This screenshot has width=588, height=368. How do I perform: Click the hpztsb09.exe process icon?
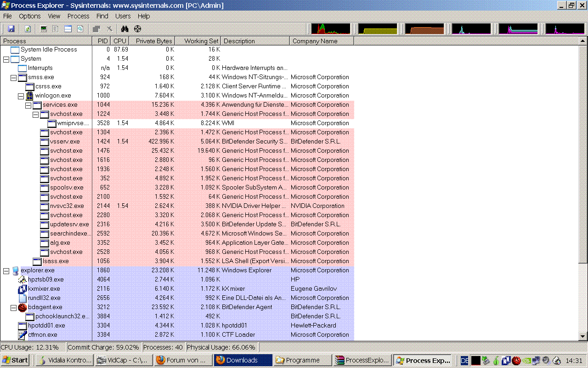22,279
